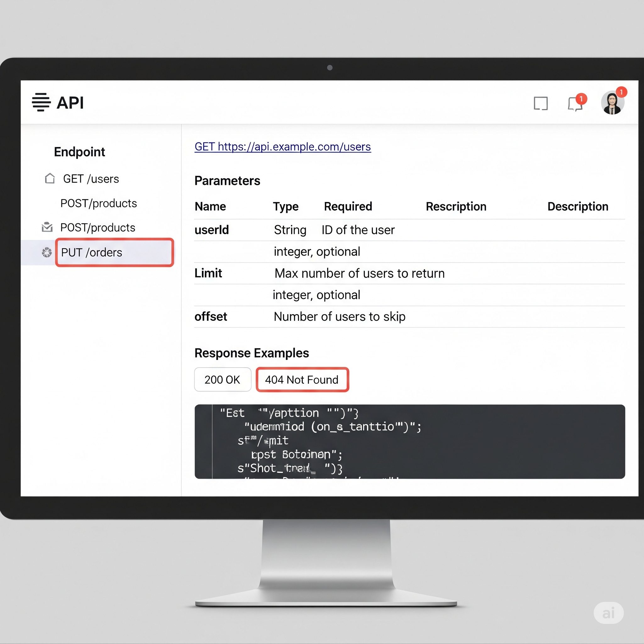Click inside the response code block
Viewport: 644px width, 644px height.
[409, 441]
